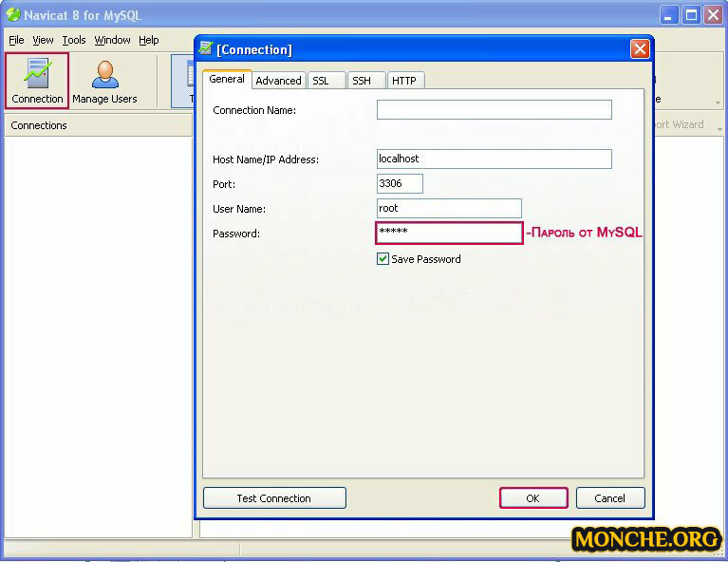This screenshot has width=728, height=562.
Task: Close the Connection dialog with the X
Action: click(x=641, y=49)
